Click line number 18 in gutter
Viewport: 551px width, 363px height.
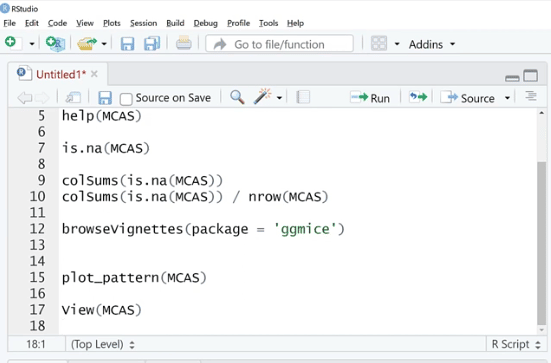(38, 326)
